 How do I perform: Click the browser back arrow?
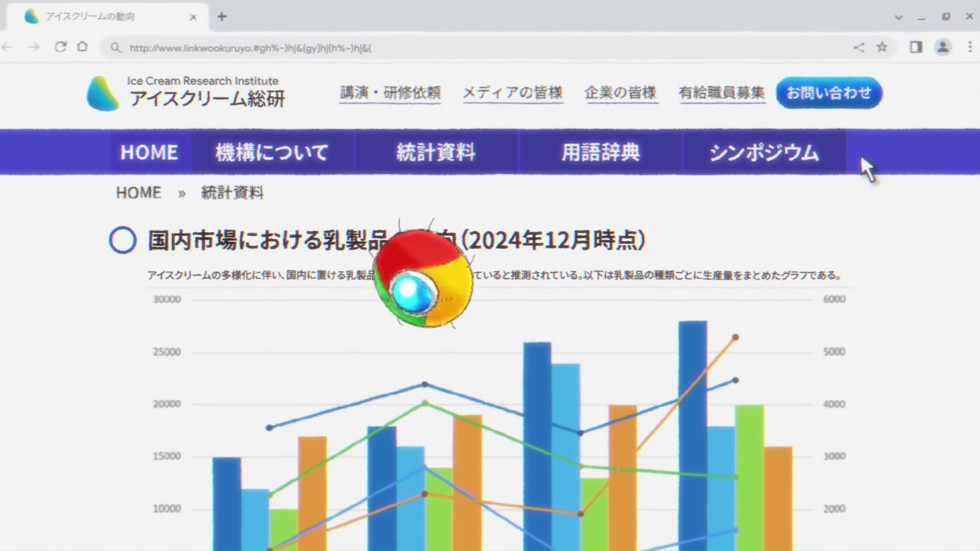(x=7, y=47)
